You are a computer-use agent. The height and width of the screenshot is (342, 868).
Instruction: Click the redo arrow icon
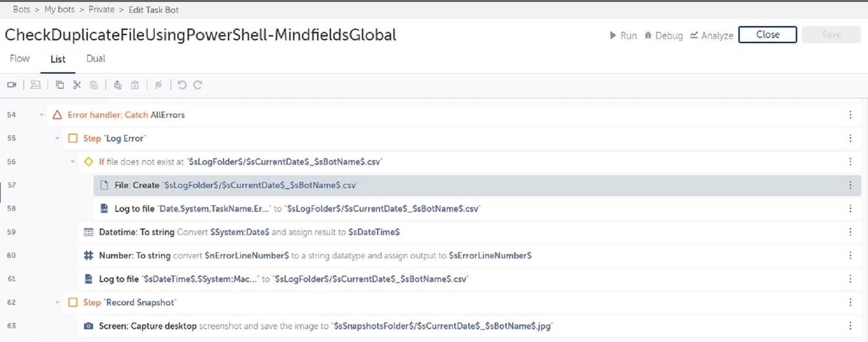[x=198, y=85]
